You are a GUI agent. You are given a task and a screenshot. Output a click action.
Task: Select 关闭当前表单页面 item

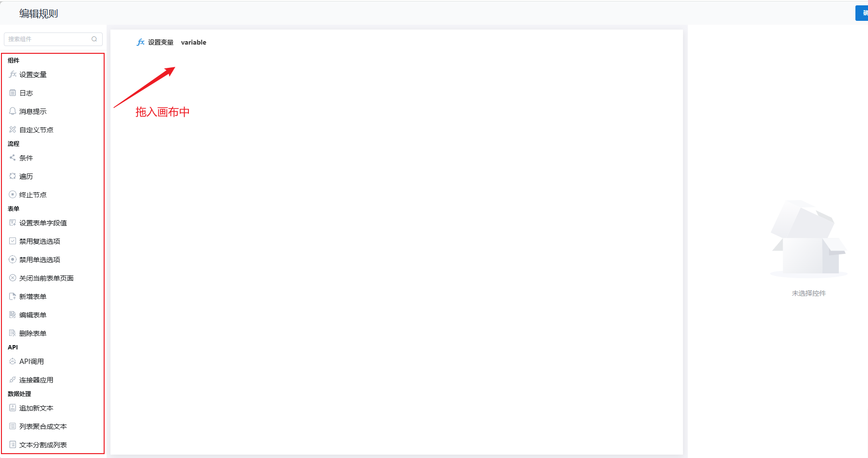coord(46,278)
